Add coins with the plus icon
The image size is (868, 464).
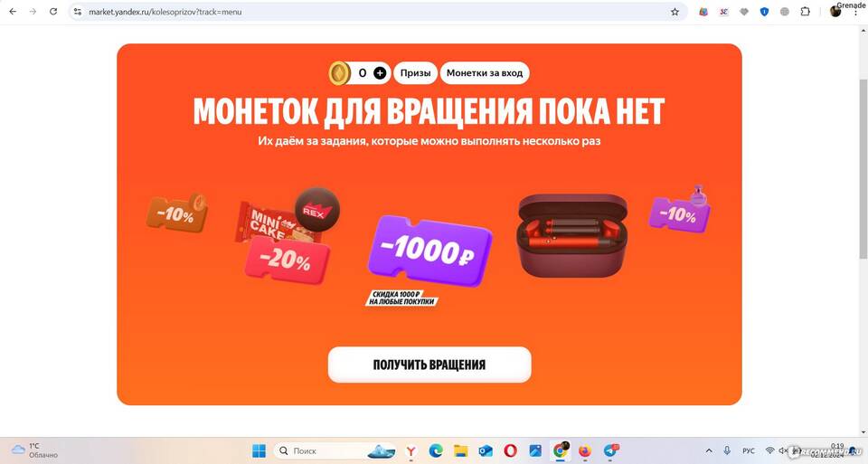(380, 73)
